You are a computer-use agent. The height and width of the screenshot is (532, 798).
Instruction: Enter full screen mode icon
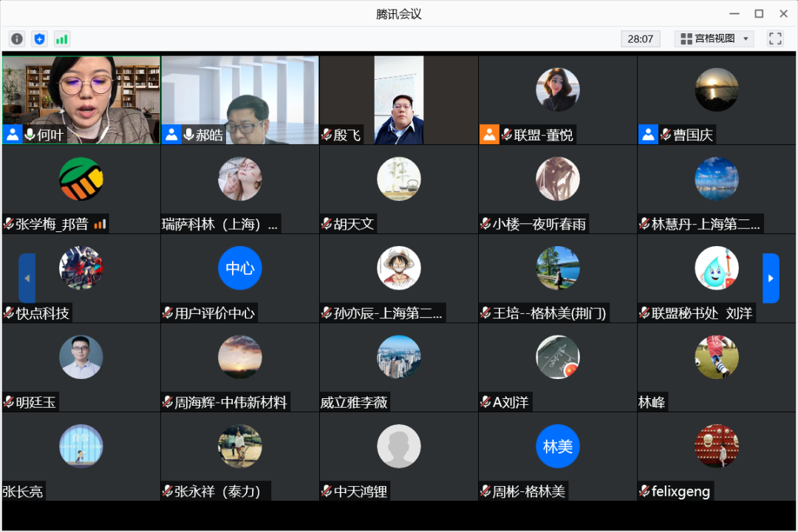pos(775,38)
